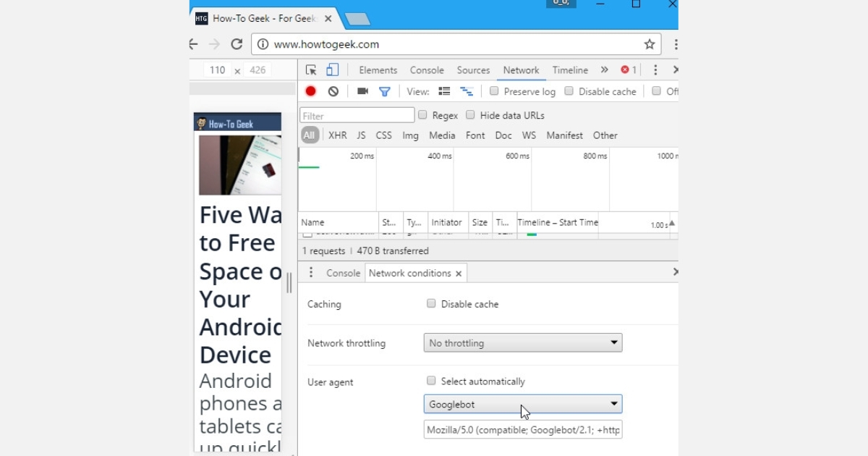The width and height of the screenshot is (868, 456).
Task: Open the Googlebot user agent dropdown
Action: [522, 404]
